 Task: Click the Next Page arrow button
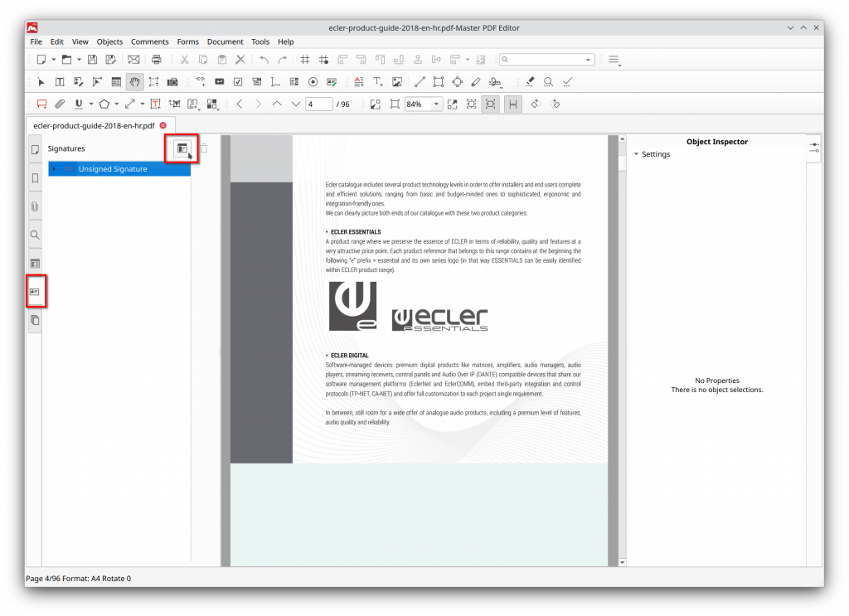pos(258,104)
